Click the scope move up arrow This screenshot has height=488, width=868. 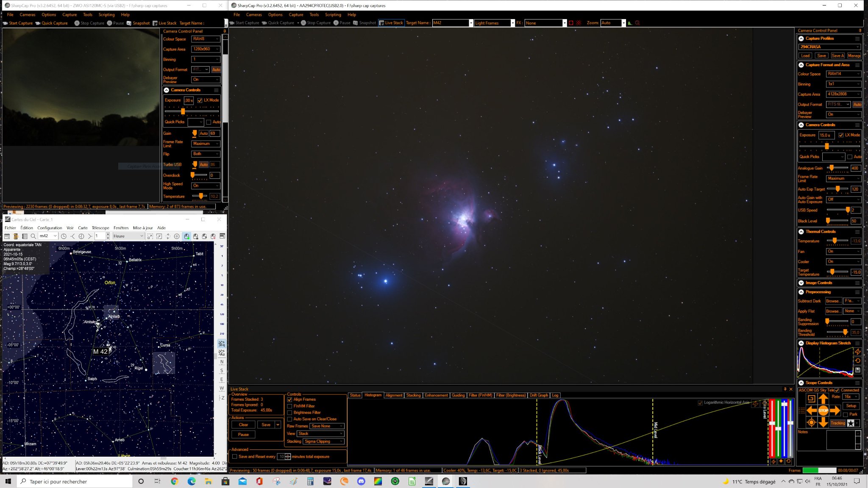click(x=823, y=399)
